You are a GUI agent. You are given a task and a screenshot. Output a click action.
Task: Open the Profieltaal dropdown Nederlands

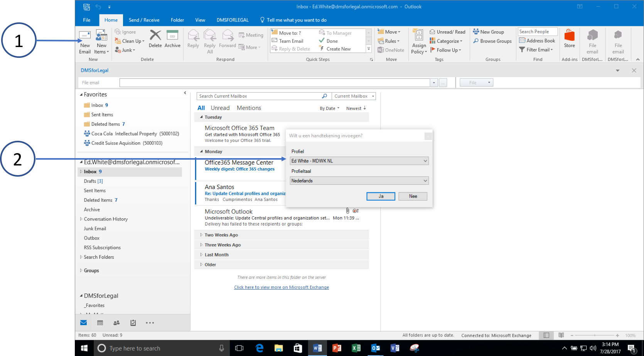pyautogui.click(x=359, y=181)
